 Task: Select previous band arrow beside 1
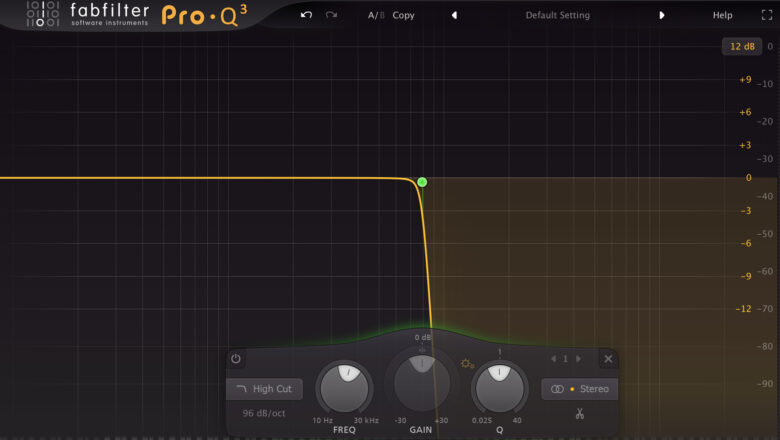553,358
